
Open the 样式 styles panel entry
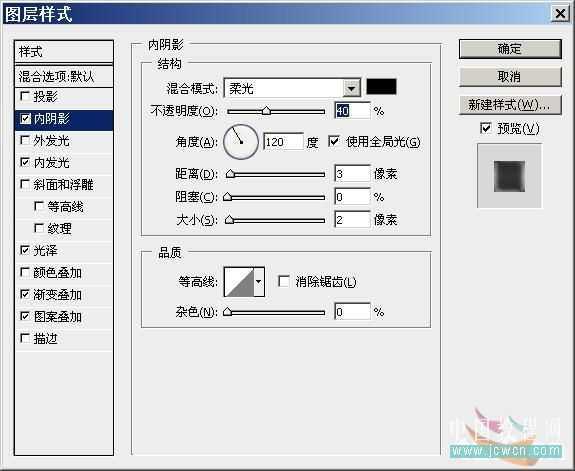pyautogui.click(x=64, y=52)
